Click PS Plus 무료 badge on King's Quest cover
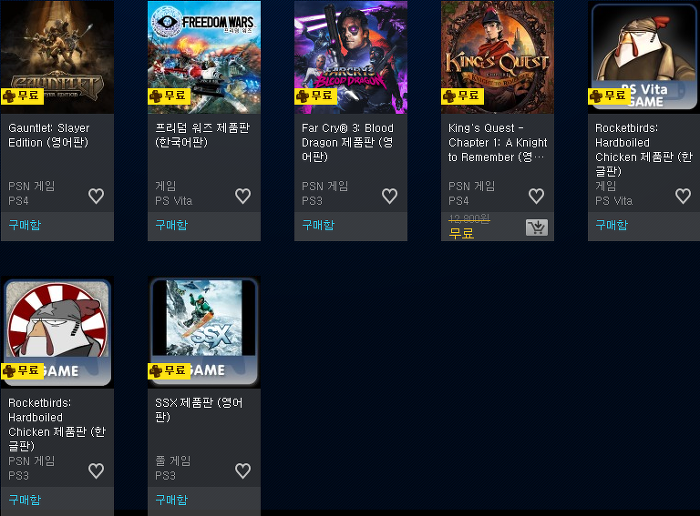Screen dimensions: 700x516 pos(462,96)
